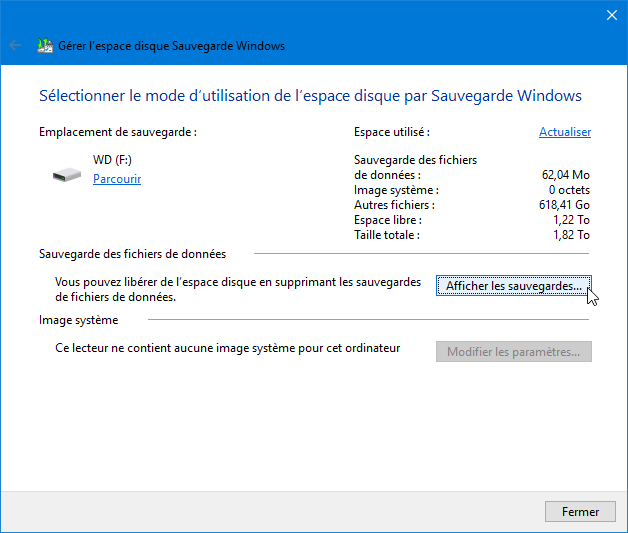Click the Fermer button
Screen dimensions: 628x533
pos(580,511)
